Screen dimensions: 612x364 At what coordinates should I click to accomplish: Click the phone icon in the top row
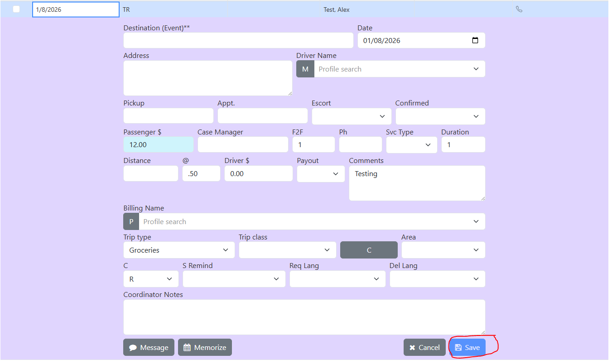click(x=519, y=9)
